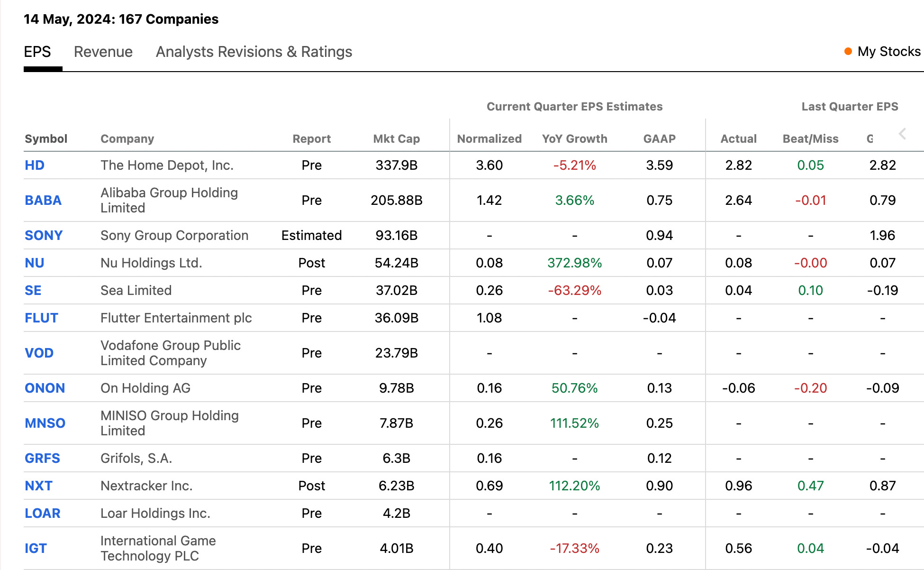Click the Beat/Miss column header
Viewport: 924px width, 570px height.
(x=810, y=139)
